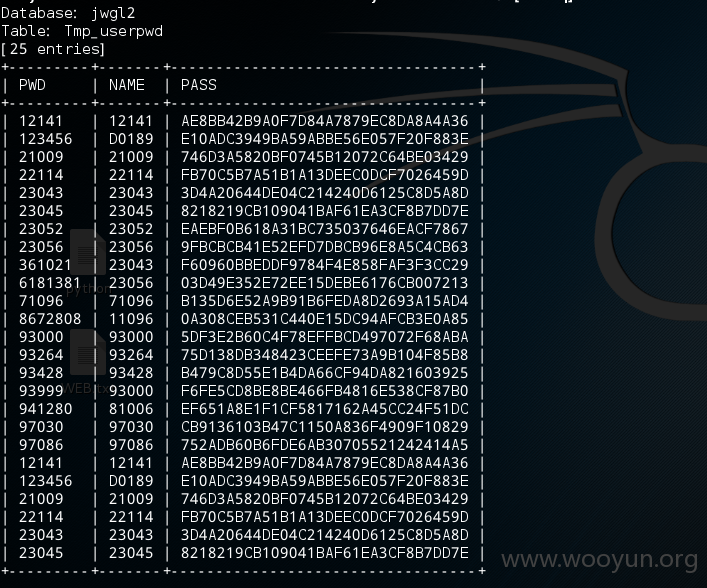This screenshot has width=707, height=588.
Task: Click hash starting CB9136103B47
Action: click(325, 427)
